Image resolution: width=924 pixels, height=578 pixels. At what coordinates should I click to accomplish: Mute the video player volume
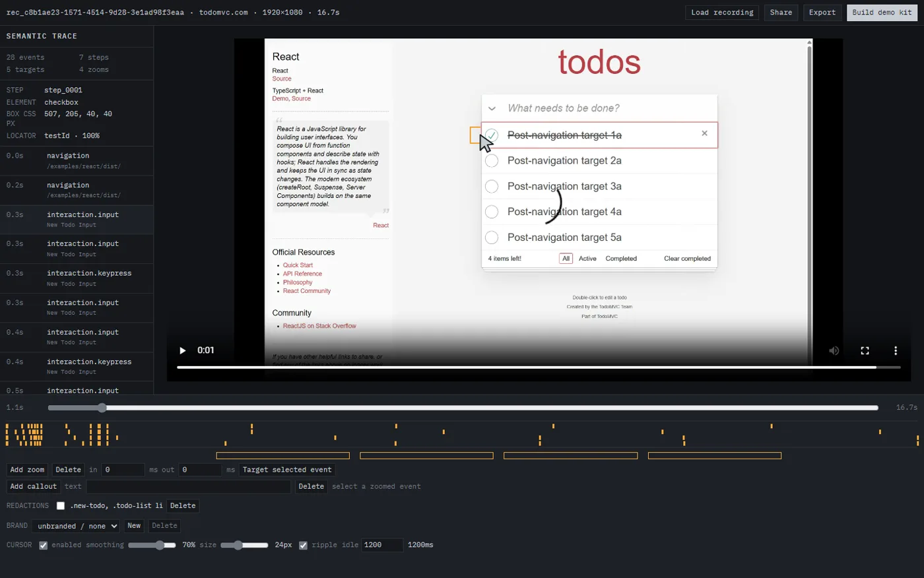pos(834,350)
